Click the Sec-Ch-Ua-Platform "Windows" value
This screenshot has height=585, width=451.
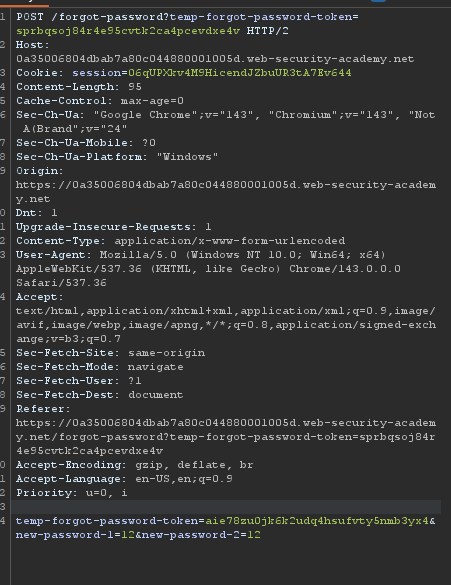[187, 157]
